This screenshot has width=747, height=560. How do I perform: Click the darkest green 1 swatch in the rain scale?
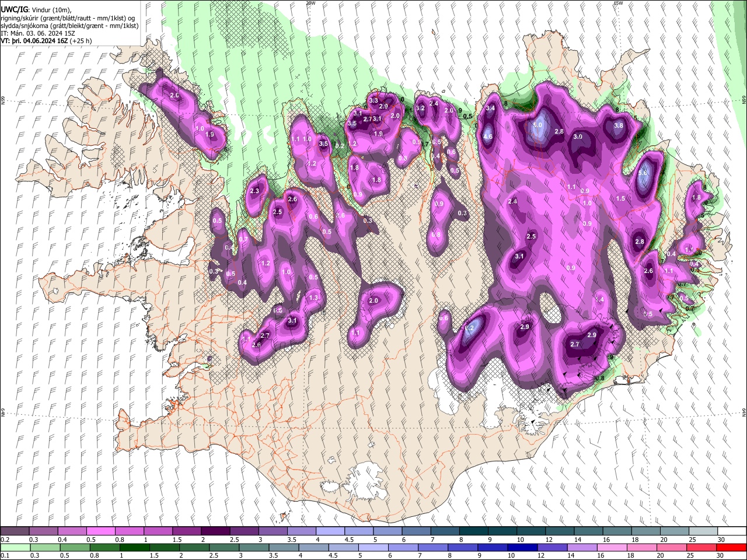pyautogui.click(x=134, y=547)
